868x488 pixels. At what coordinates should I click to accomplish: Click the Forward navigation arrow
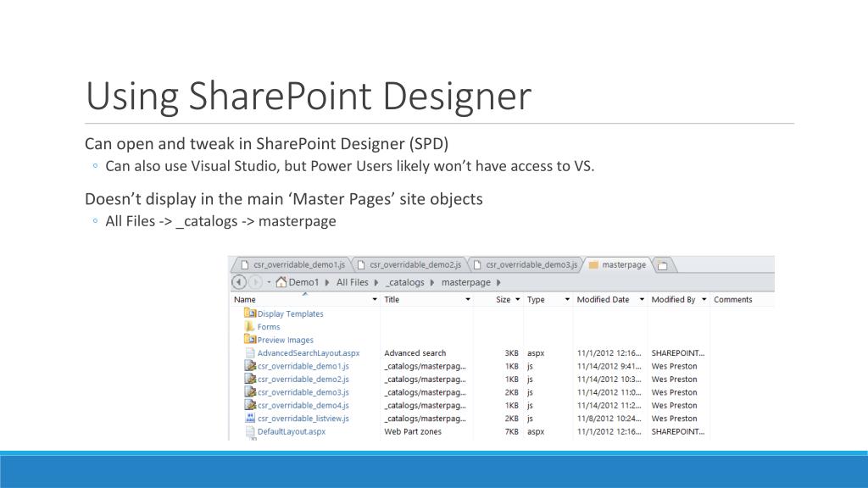(x=255, y=282)
